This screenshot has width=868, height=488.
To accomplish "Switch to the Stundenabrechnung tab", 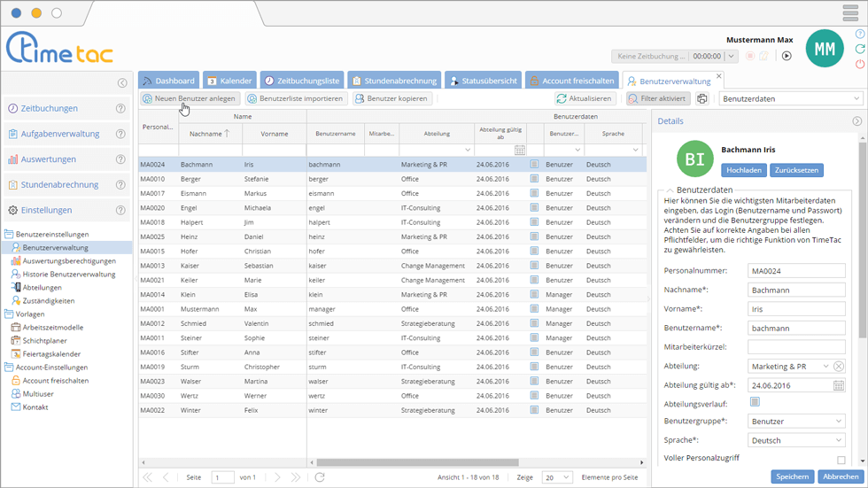I will pyautogui.click(x=393, y=81).
